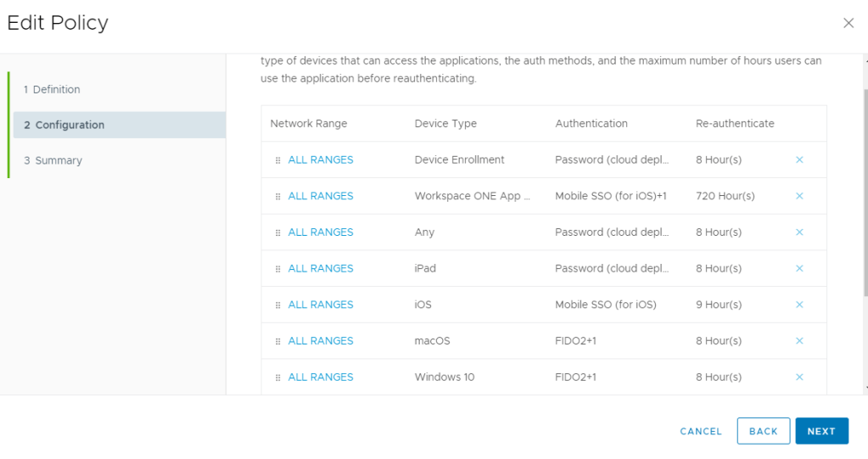Viewport: 868px width, 459px height.
Task: Click drag handle of Device Enrollment rule
Action: tap(277, 160)
